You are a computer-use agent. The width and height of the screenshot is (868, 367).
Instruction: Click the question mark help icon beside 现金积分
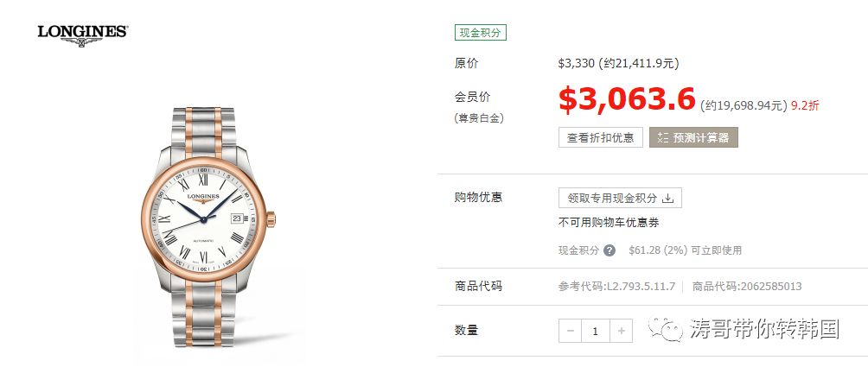pyautogui.click(x=609, y=250)
